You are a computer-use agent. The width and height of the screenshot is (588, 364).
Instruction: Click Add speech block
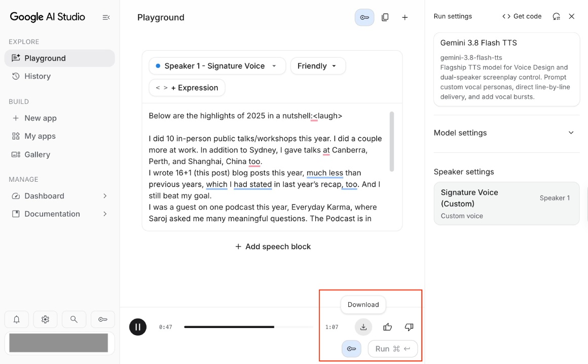[x=273, y=247]
